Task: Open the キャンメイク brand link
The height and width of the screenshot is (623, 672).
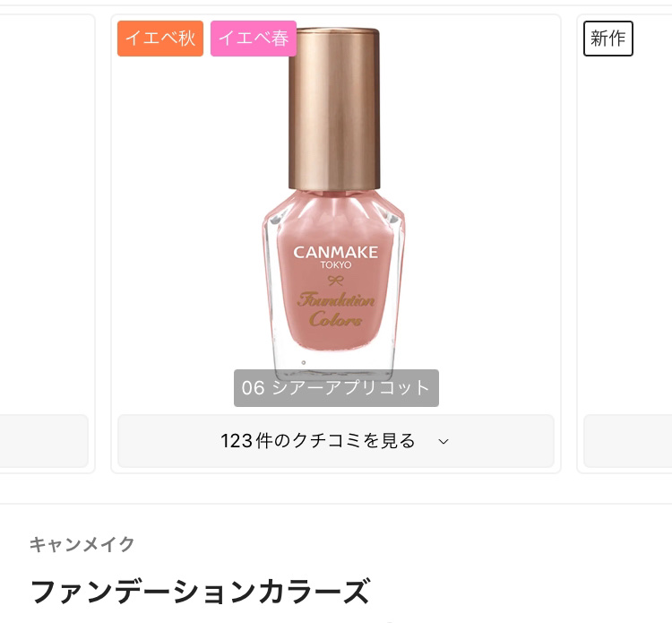Action: click(x=82, y=544)
